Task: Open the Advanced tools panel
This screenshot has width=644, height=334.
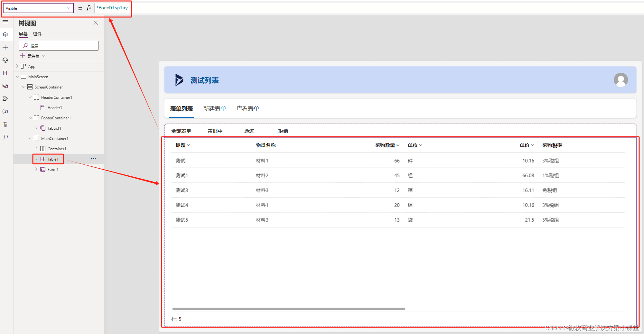Action: coord(5,124)
